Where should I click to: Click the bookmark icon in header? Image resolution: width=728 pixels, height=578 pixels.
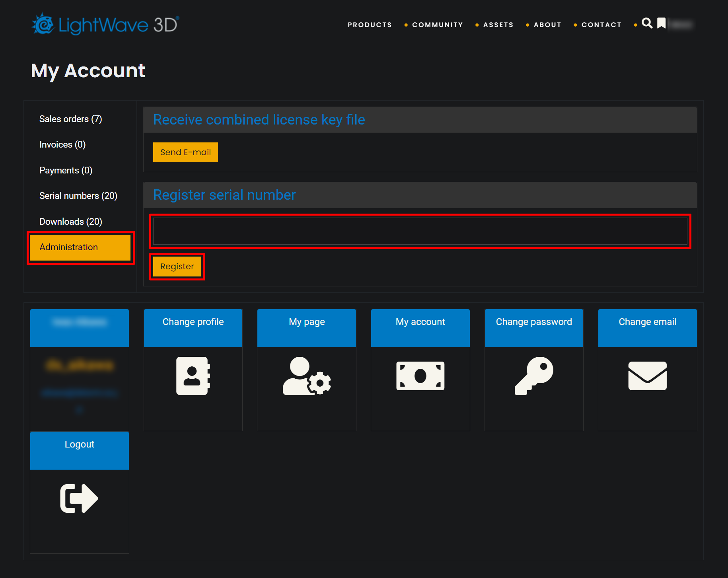point(661,23)
